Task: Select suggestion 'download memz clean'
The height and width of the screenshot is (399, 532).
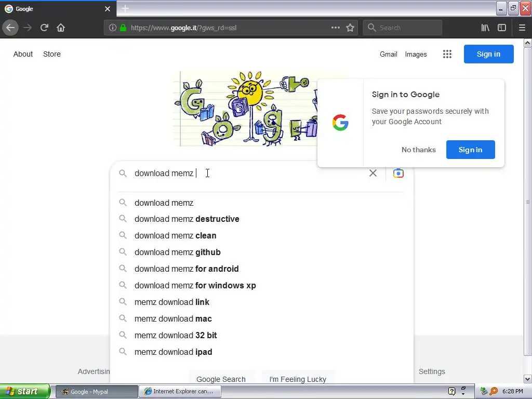Action: pos(261,235)
